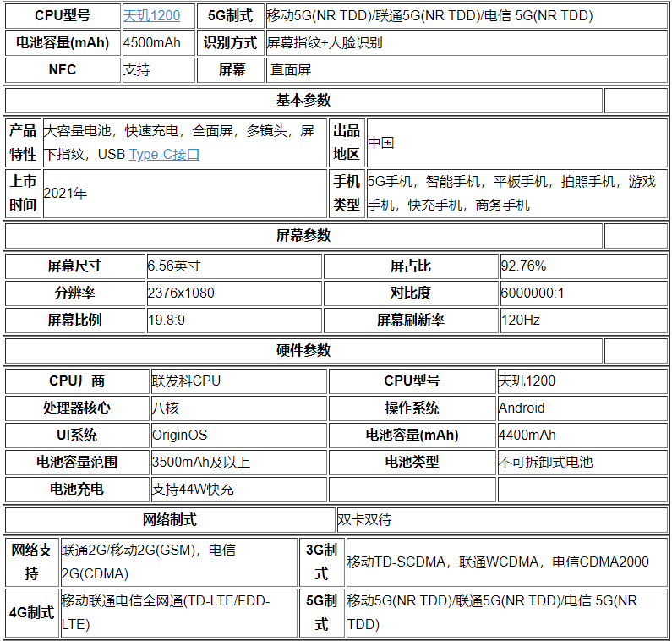Click the 4400mAh battery capacity value
The height and width of the screenshot is (641, 672).
[x=527, y=436]
